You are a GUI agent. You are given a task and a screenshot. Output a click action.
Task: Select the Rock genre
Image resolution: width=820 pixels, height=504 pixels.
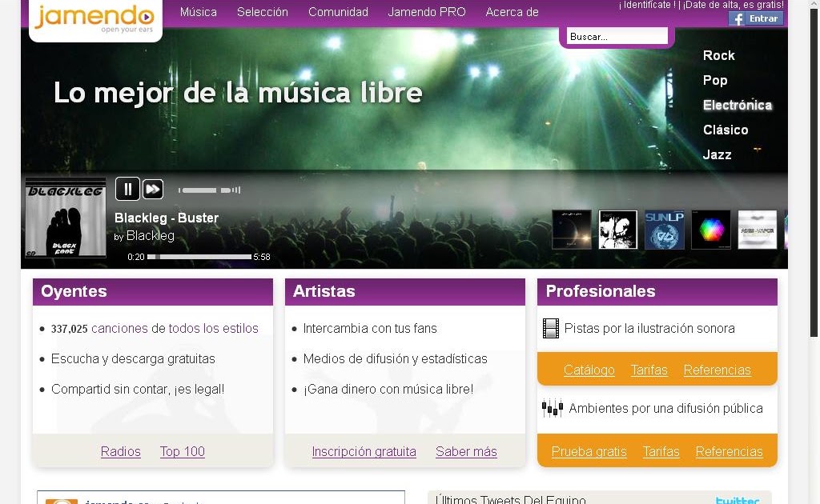(x=718, y=55)
